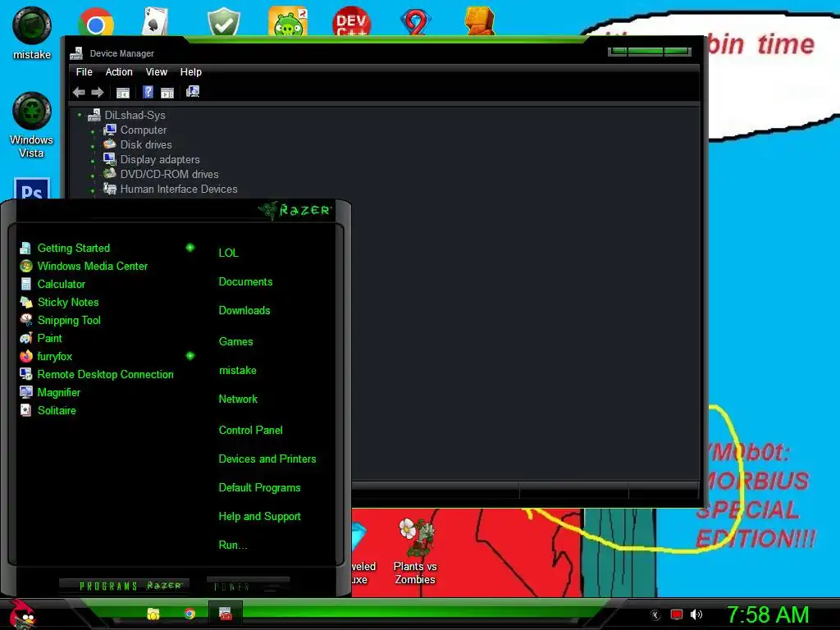
Task: Select the Computer device icon
Action: pyautogui.click(x=109, y=130)
